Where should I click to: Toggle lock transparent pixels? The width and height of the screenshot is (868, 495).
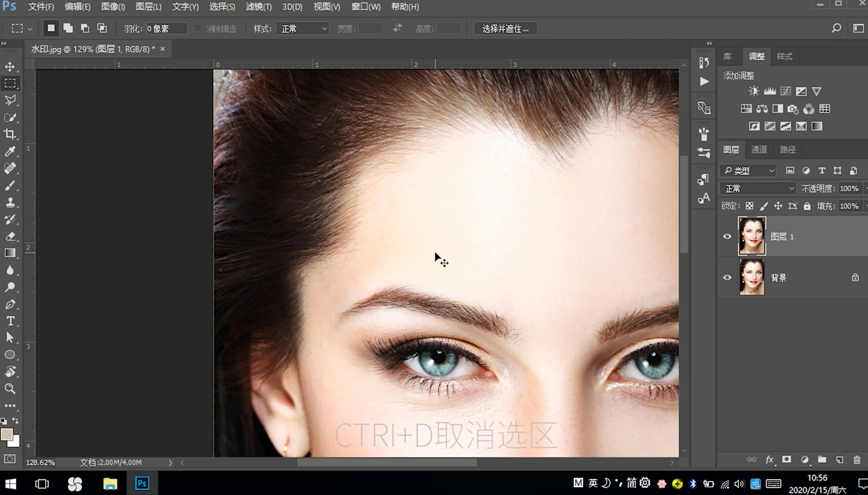point(749,206)
